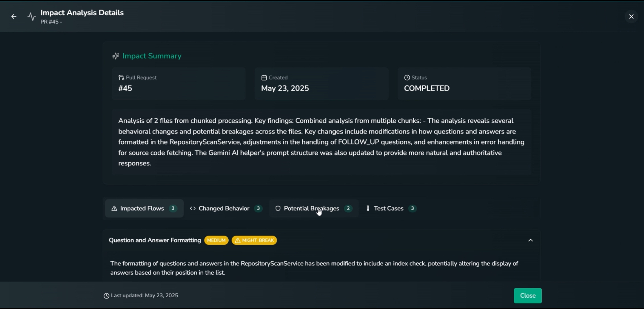The height and width of the screenshot is (309, 644).
Task: Click the pull request branch icon
Action: (121, 77)
